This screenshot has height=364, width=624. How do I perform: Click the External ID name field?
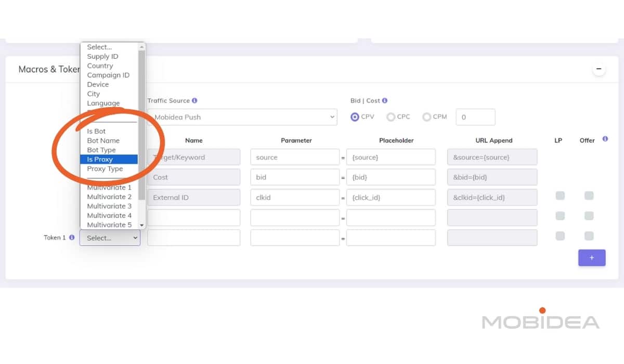coord(194,198)
